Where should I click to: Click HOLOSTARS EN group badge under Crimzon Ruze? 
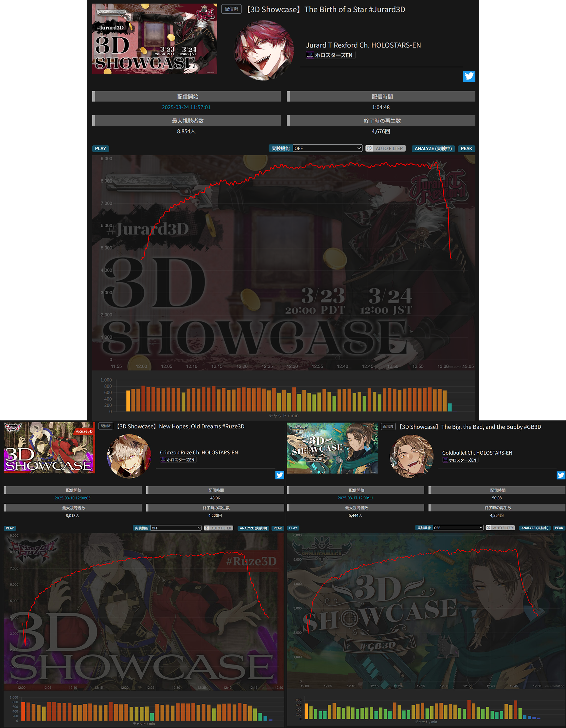pos(178,460)
